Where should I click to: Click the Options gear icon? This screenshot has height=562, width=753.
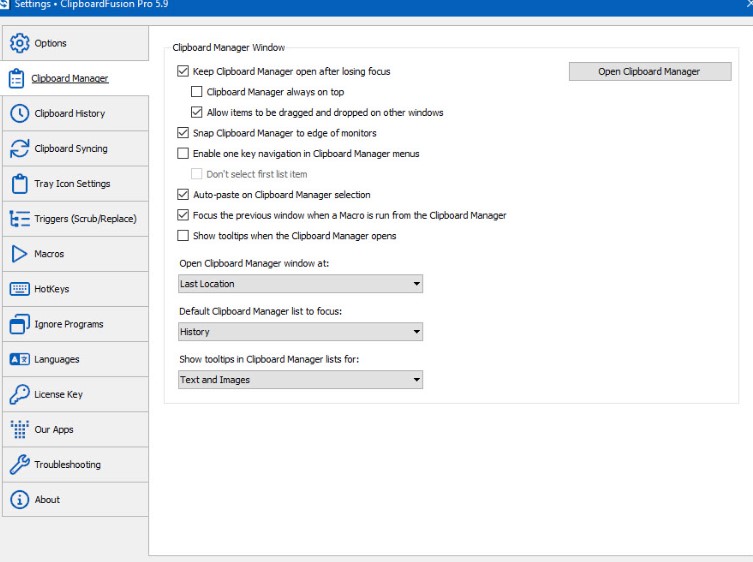pos(19,43)
